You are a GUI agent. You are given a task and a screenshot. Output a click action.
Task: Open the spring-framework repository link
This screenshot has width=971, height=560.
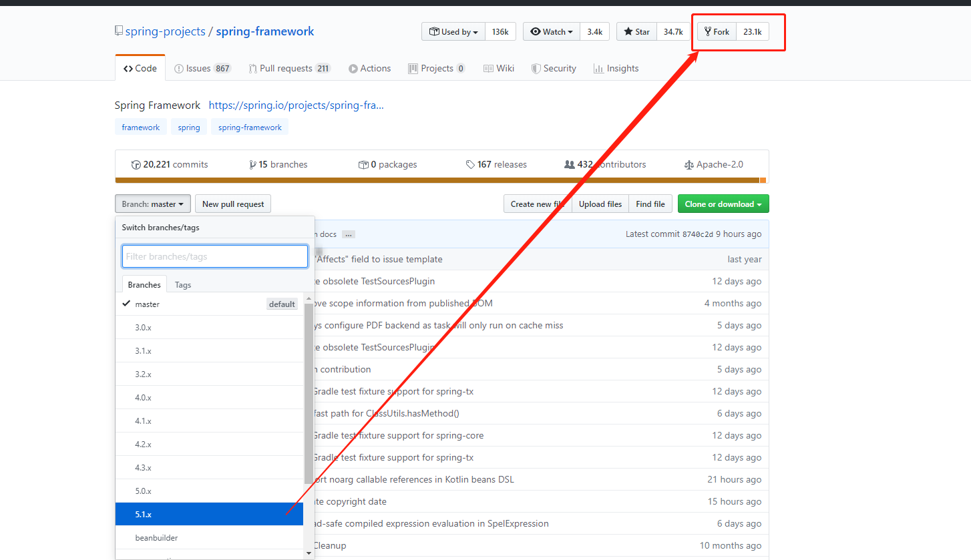(x=265, y=31)
